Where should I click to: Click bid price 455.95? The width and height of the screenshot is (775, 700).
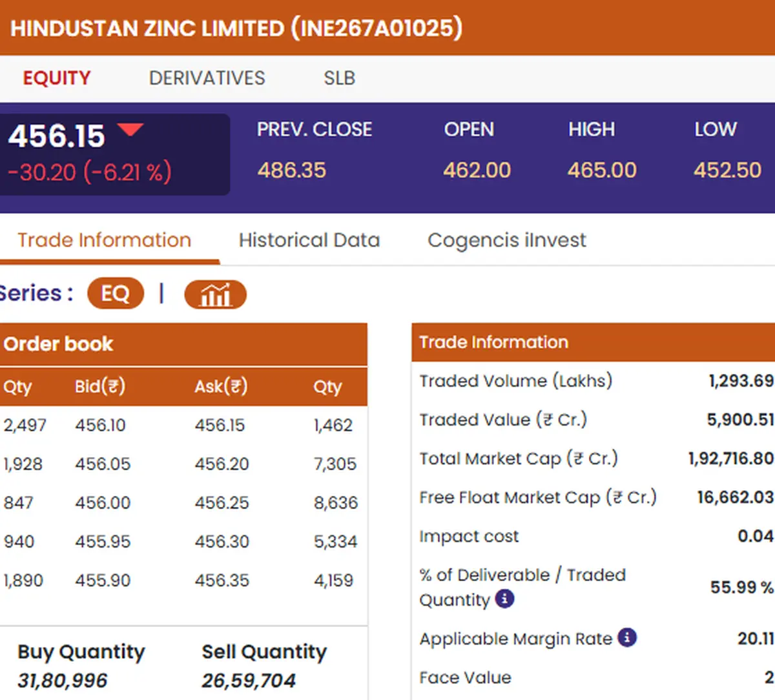pyautogui.click(x=103, y=542)
